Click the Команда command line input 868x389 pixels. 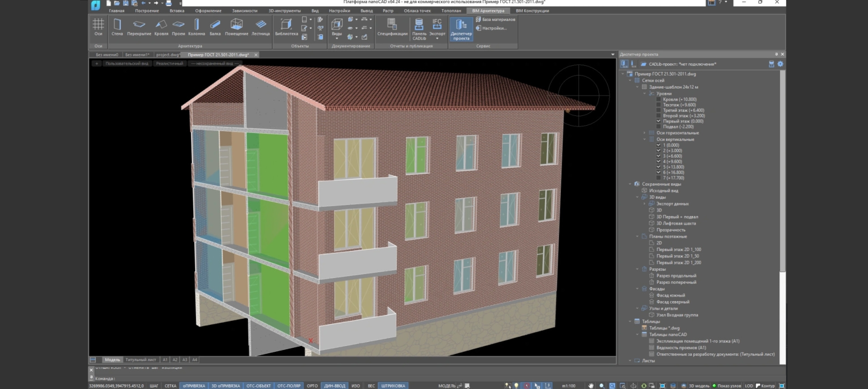pos(354,379)
